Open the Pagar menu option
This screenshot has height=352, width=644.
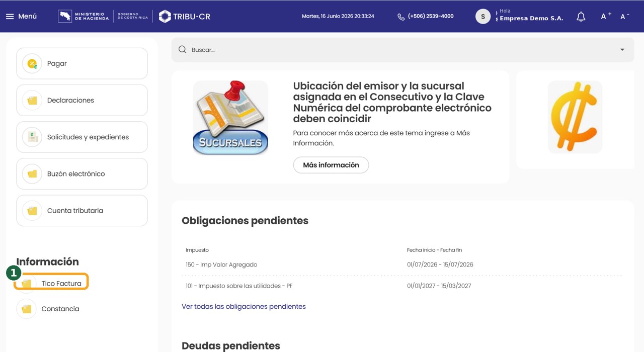click(x=82, y=63)
